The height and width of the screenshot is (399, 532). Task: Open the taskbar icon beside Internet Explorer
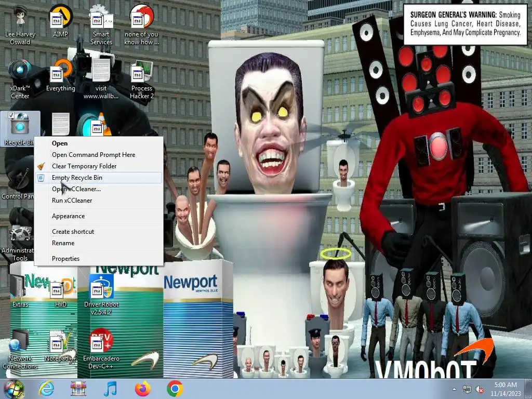[x=78, y=389]
